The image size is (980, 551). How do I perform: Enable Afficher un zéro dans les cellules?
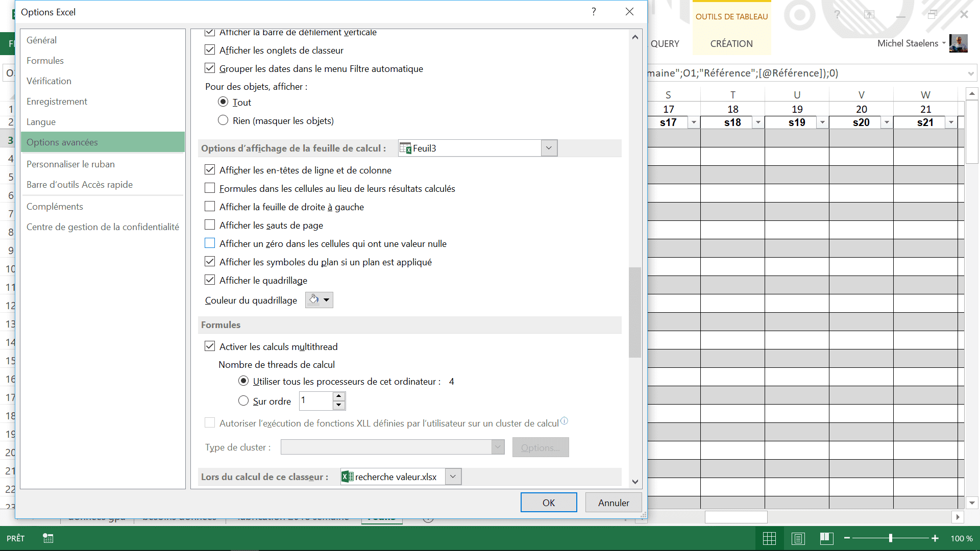click(210, 243)
